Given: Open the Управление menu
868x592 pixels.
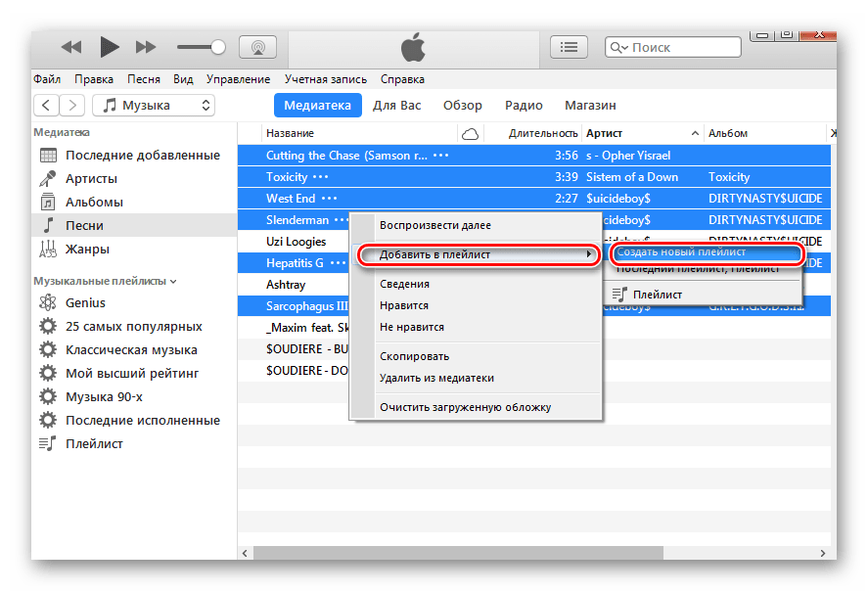Looking at the screenshot, I should 239,79.
